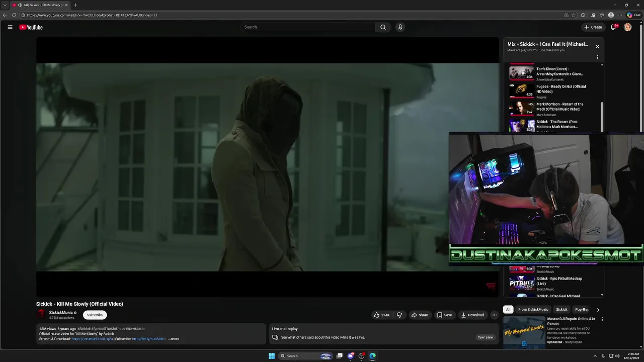Screen dimensions: 644x362
Task: Expand the description with ...more
Action: [x=174, y=339]
